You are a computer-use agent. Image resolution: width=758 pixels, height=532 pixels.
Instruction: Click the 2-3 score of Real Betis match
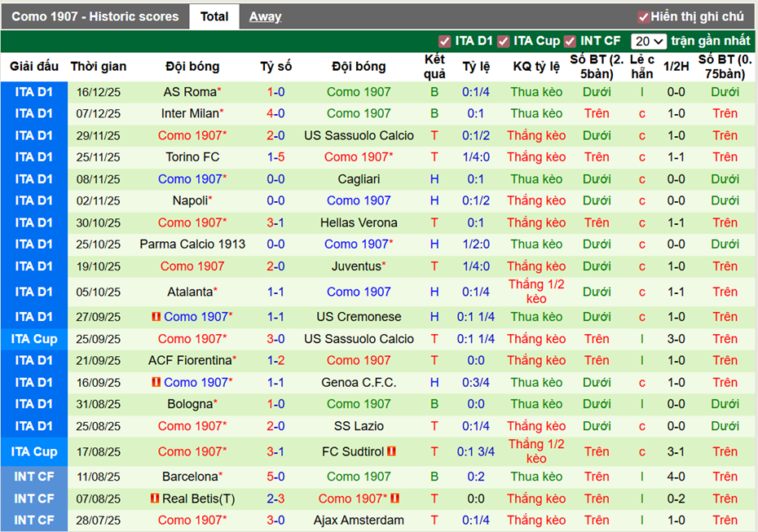pyautogui.click(x=275, y=499)
